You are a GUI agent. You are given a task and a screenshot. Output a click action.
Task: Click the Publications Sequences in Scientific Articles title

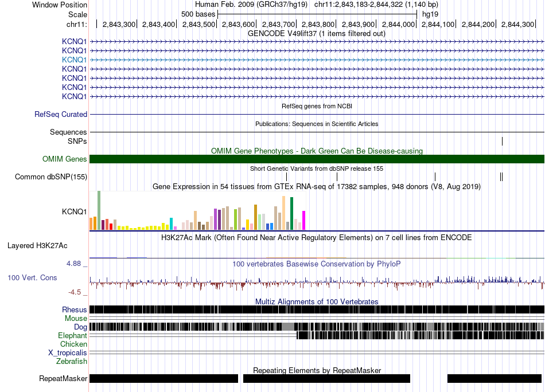[x=317, y=124]
